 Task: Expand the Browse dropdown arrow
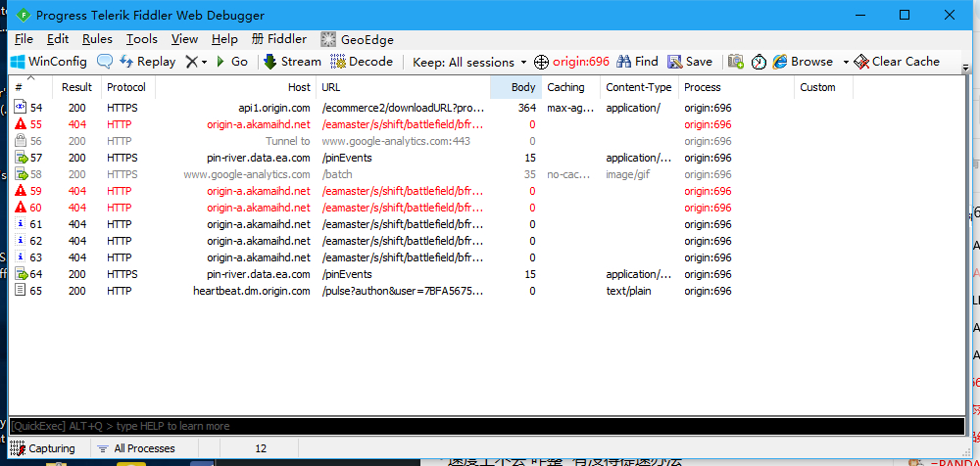click(x=846, y=62)
